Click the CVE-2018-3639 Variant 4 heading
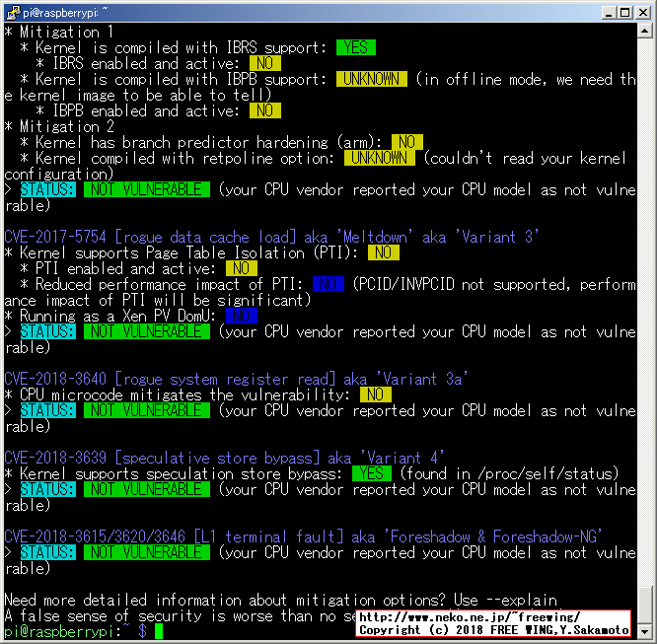This screenshot has width=657, height=644. click(224, 458)
